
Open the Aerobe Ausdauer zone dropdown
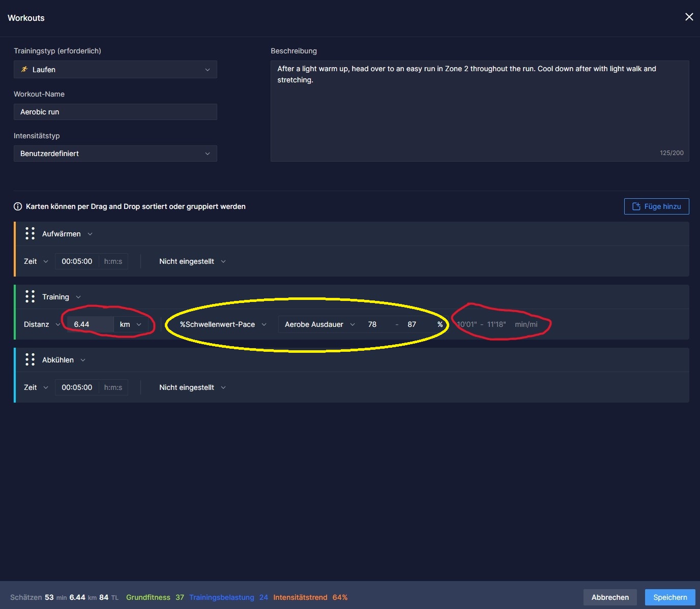click(x=319, y=324)
